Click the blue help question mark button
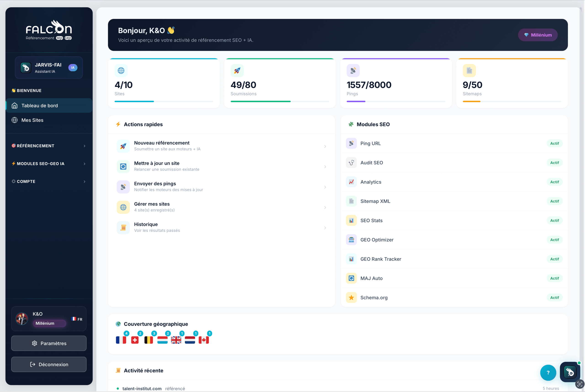The height and width of the screenshot is (392, 585). point(548,373)
